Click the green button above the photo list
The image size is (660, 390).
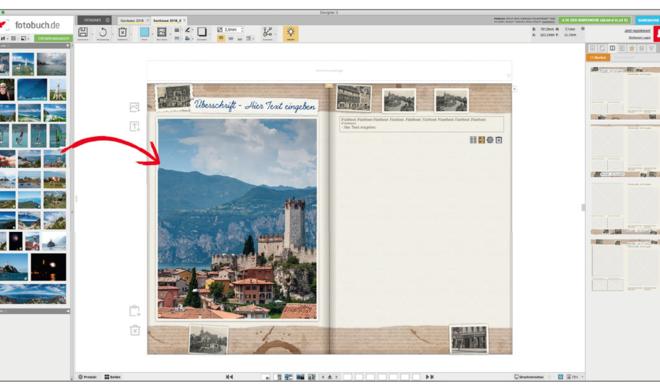click(53, 38)
